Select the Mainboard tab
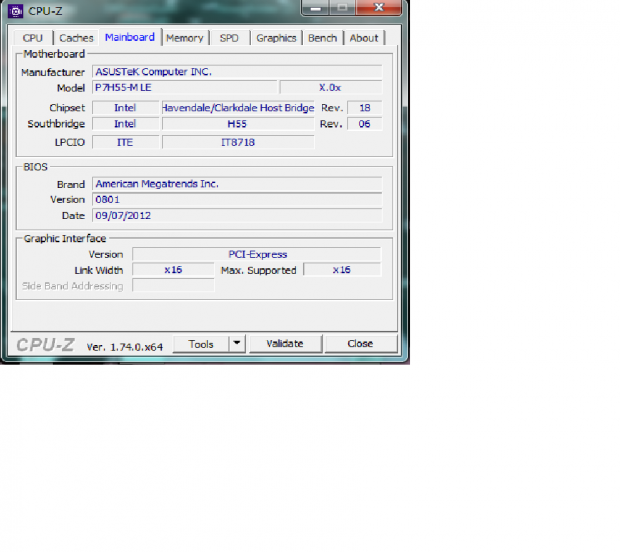Image resolution: width=620 pixels, height=552 pixels. click(x=130, y=37)
